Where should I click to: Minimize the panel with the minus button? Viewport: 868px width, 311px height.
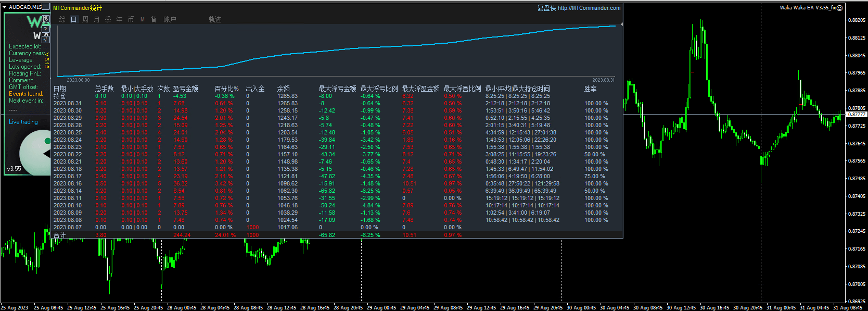[46, 7]
